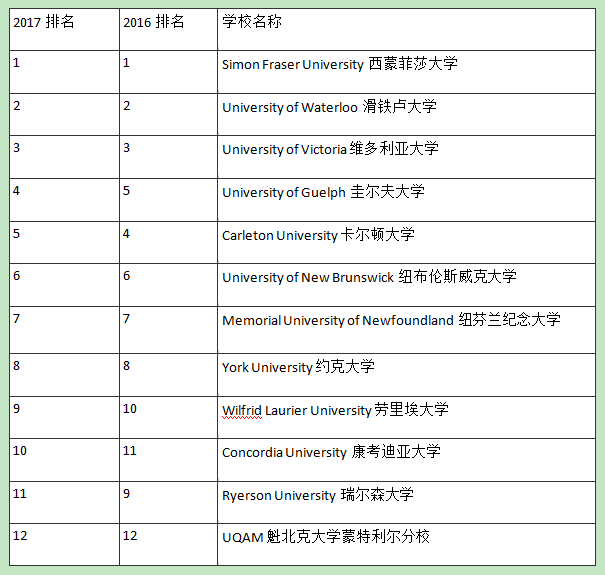Click 2016 rank '6' in New Brunswick row
Image resolution: width=605 pixels, height=575 pixels.
[127, 276]
